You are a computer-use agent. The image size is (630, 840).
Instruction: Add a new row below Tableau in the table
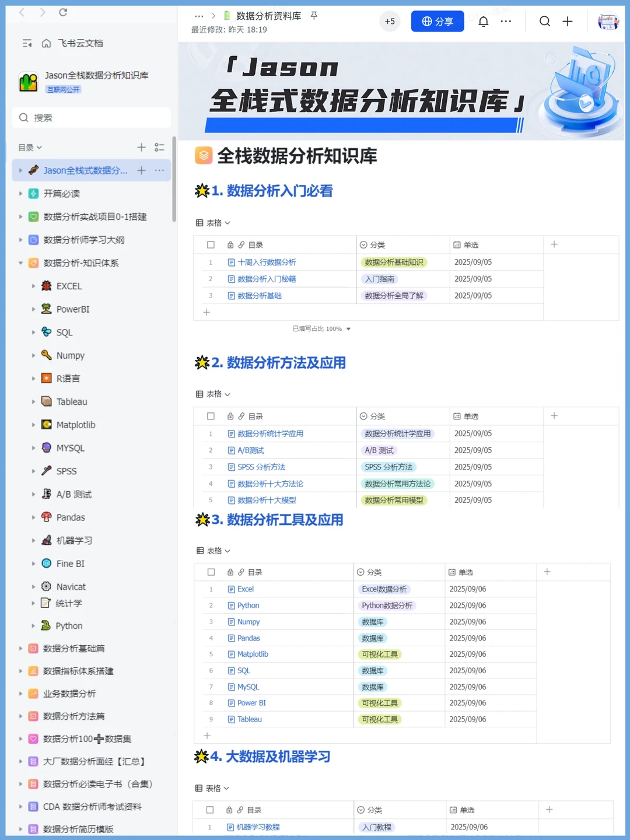pyautogui.click(x=207, y=736)
